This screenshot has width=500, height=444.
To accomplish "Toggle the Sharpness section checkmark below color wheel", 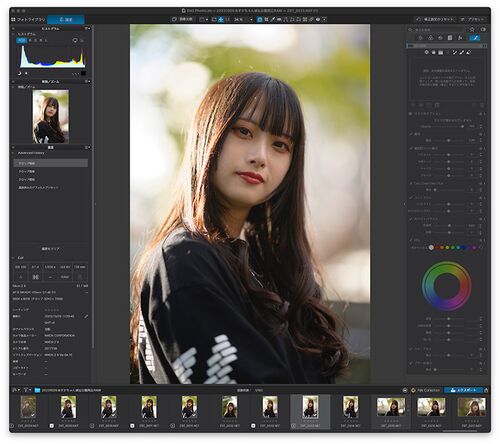I will [x=411, y=349].
